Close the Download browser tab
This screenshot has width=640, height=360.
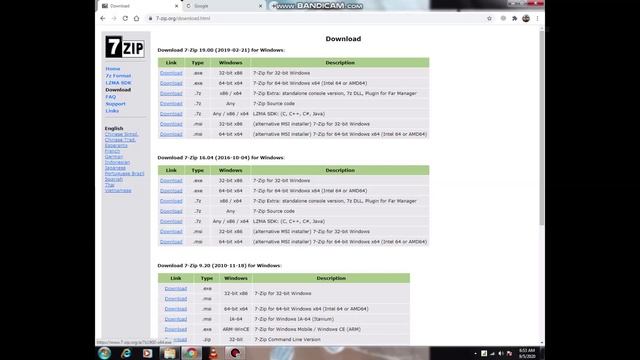176,6
